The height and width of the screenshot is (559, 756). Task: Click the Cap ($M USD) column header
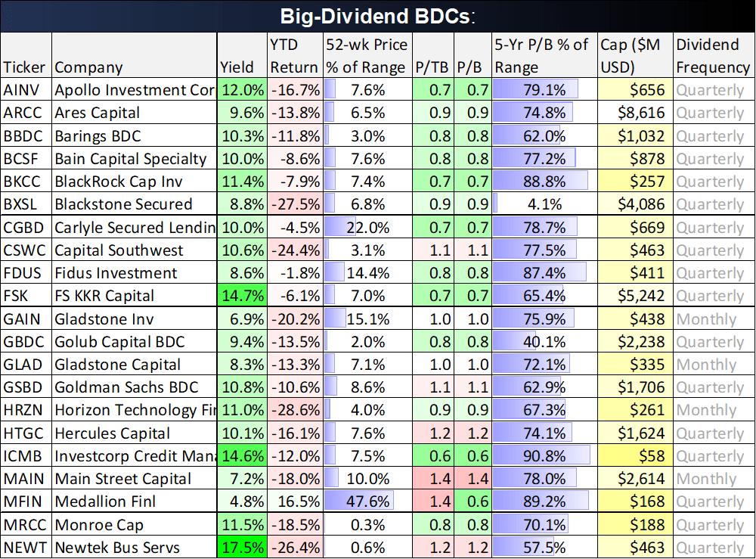click(635, 55)
